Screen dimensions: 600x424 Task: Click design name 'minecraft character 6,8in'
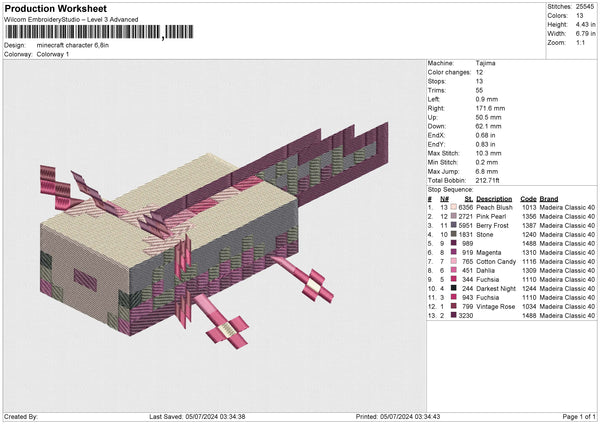(73, 45)
